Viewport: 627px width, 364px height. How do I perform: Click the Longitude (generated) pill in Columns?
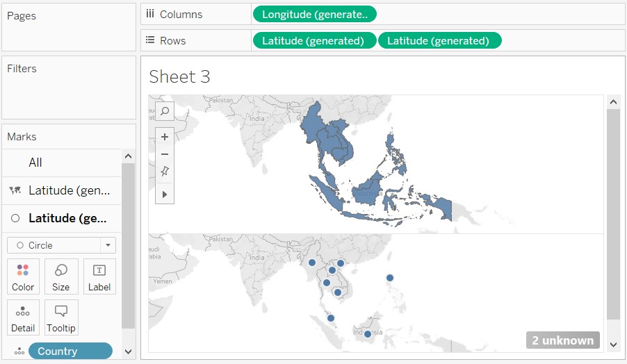pyautogui.click(x=315, y=15)
